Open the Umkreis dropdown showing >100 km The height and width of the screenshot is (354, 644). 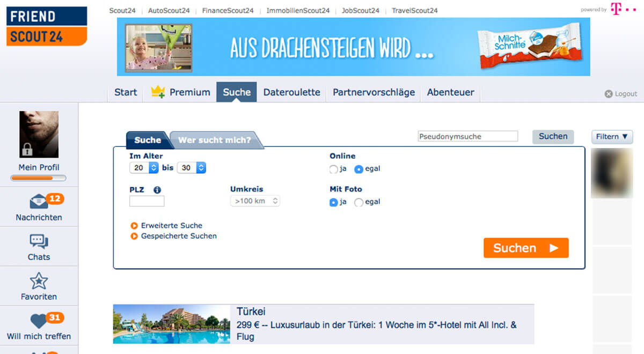[255, 201]
